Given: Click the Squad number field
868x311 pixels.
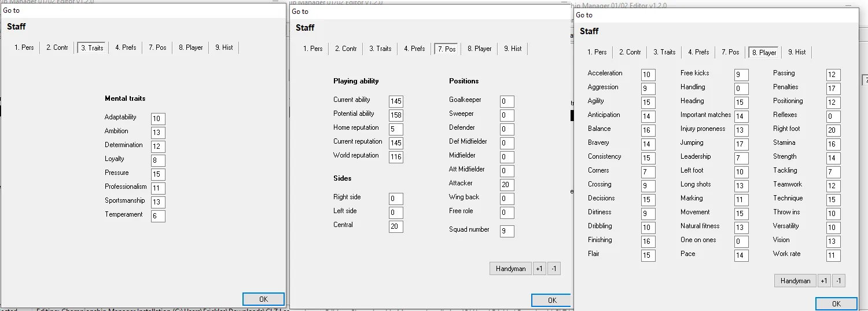Looking at the screenshot, I should pos(507,231).
